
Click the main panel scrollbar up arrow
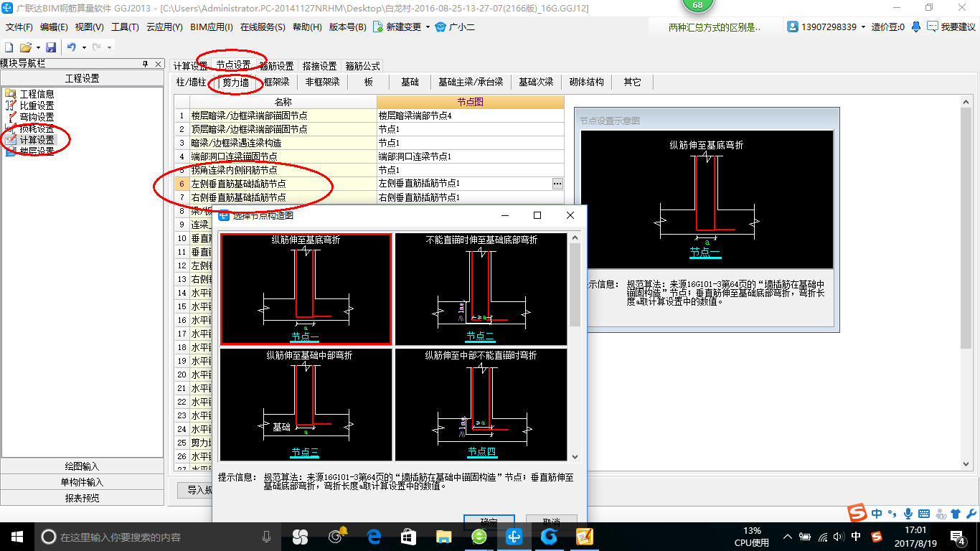[966, 102]
